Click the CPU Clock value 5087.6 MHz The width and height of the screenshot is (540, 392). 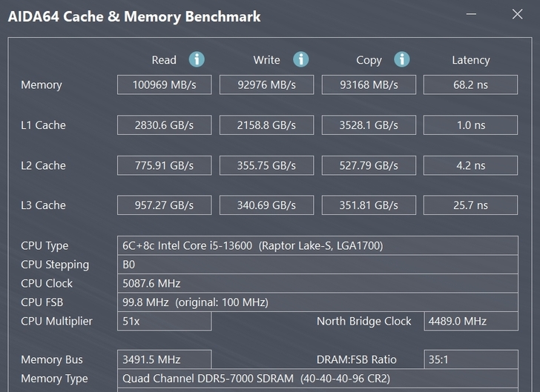point(317,283)
